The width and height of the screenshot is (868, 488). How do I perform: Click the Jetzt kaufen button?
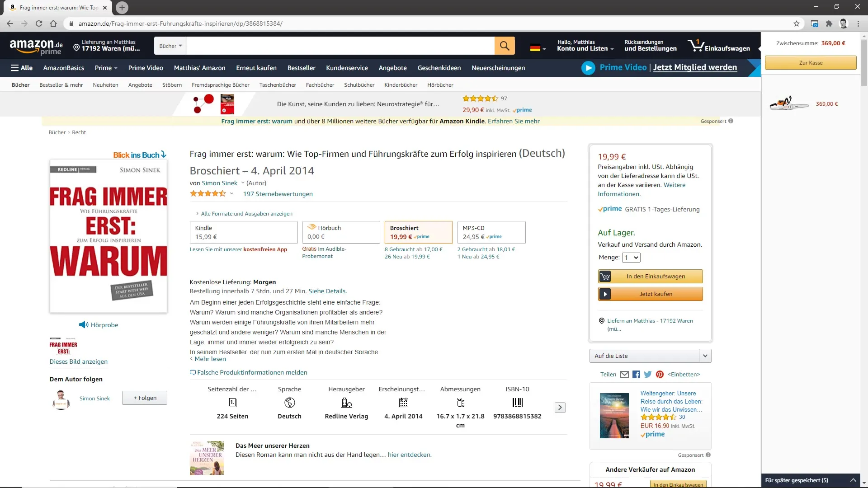(x=651, y=294)
